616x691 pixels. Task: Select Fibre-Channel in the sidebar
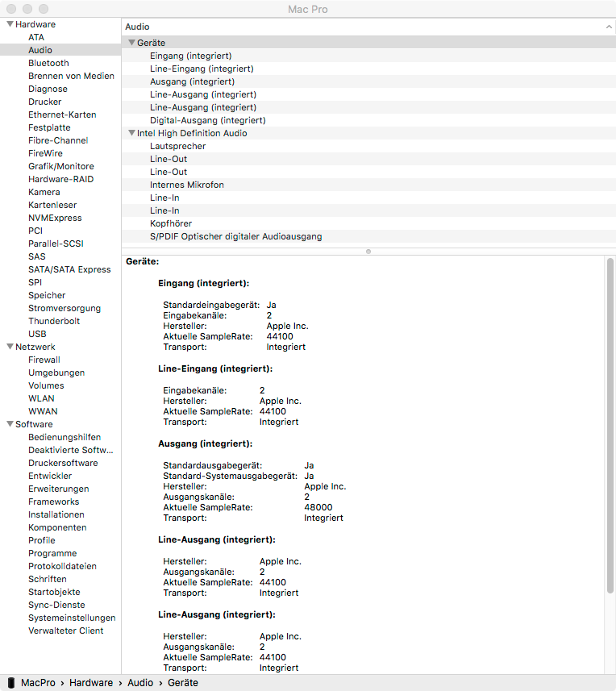[x=58, y=140]
